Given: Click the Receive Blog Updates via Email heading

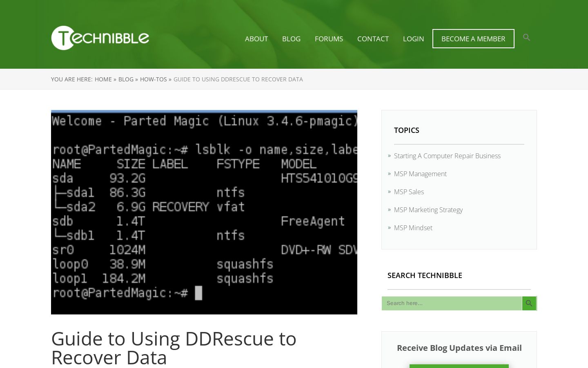Looking at the screenshot, I should point(459,348).
